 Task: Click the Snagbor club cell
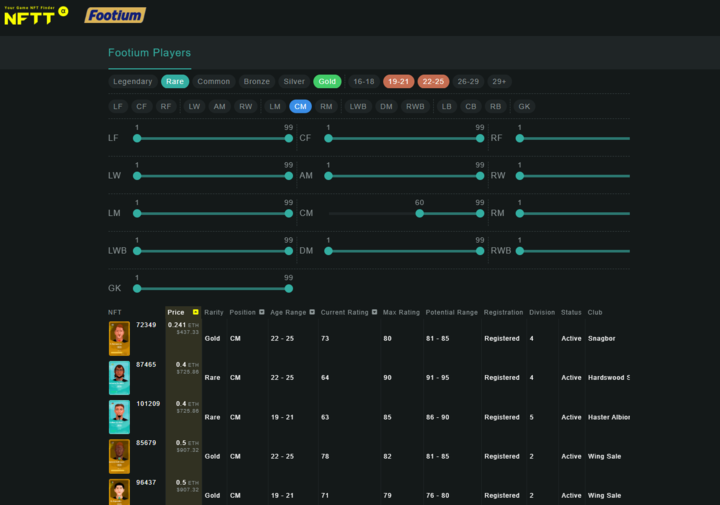602,338
